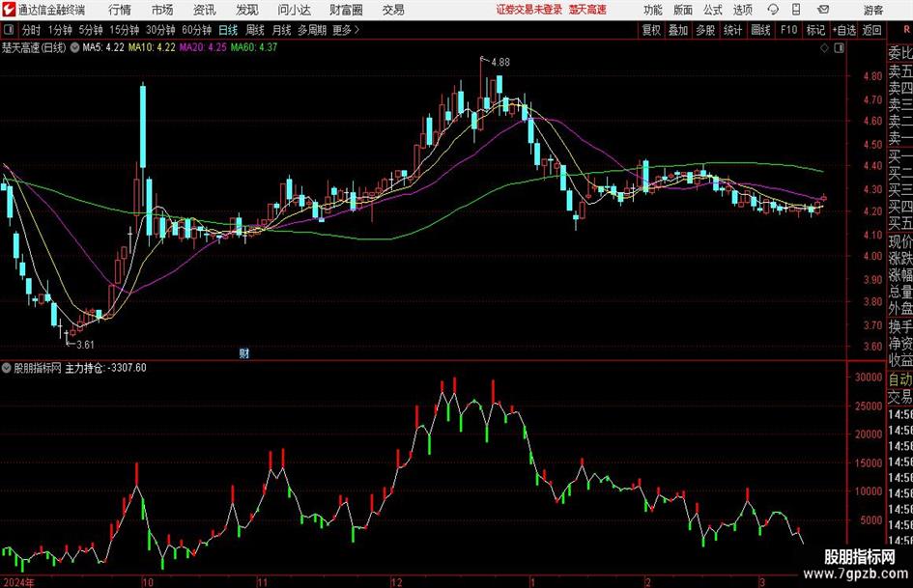This screenshot has height=588, width=913.
Task: Click the 现价 row in right panel
Action: coord(900,241)
